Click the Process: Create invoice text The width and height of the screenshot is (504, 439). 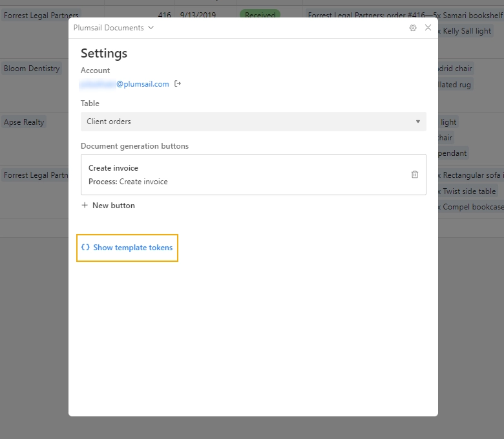click(x=128, y=182)
